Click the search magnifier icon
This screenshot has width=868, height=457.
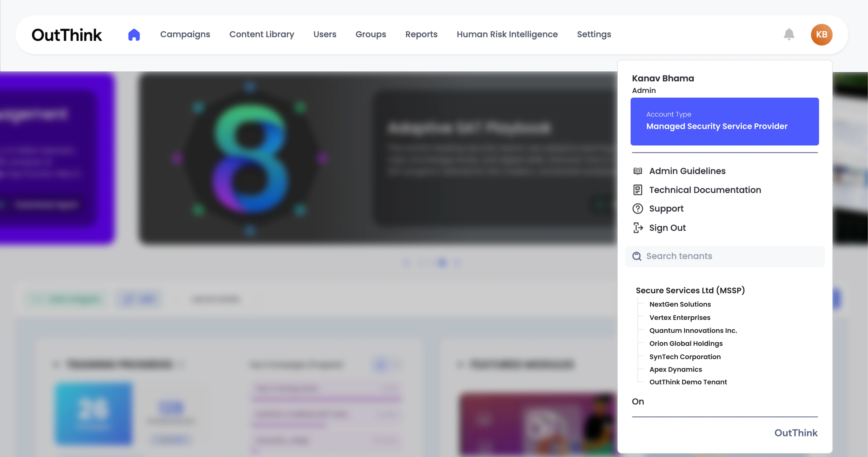point(637,256)
